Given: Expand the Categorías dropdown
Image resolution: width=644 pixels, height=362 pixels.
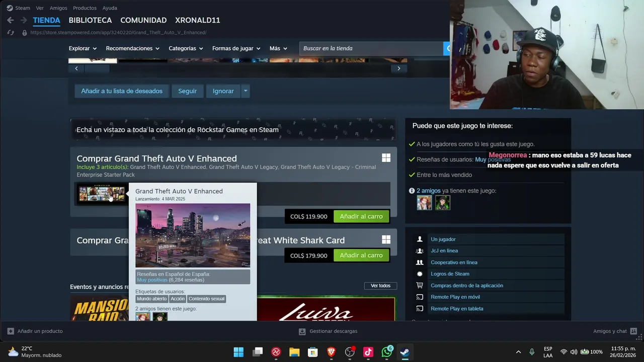Looking at the screenshot, I should click(x=186, y=48).
